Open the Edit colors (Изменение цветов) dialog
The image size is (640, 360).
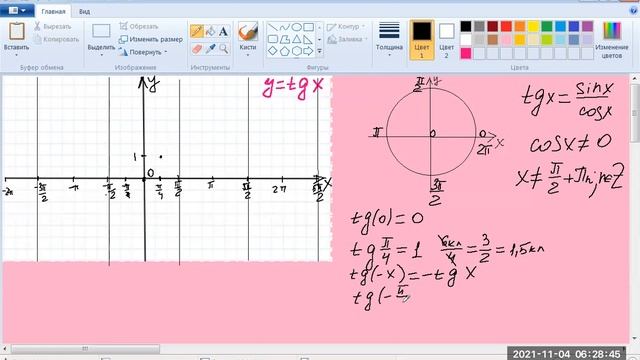[x=611, y=40]
